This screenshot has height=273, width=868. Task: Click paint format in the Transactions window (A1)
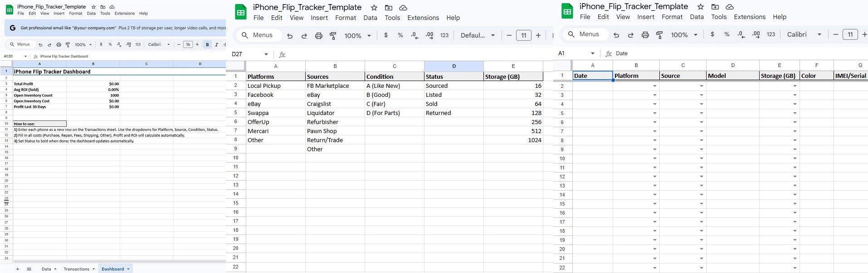[659, 35]
